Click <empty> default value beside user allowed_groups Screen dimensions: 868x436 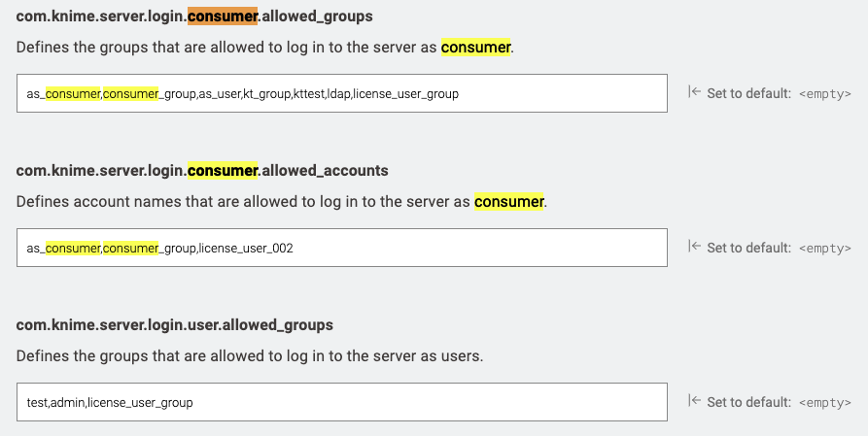825,403
